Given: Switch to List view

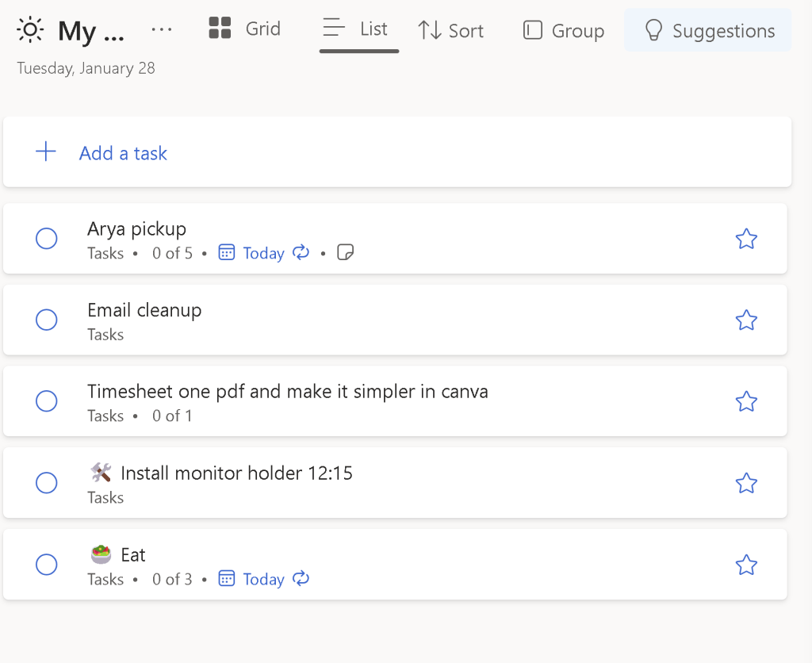Looking at the screenshot, I should (359, 29).
